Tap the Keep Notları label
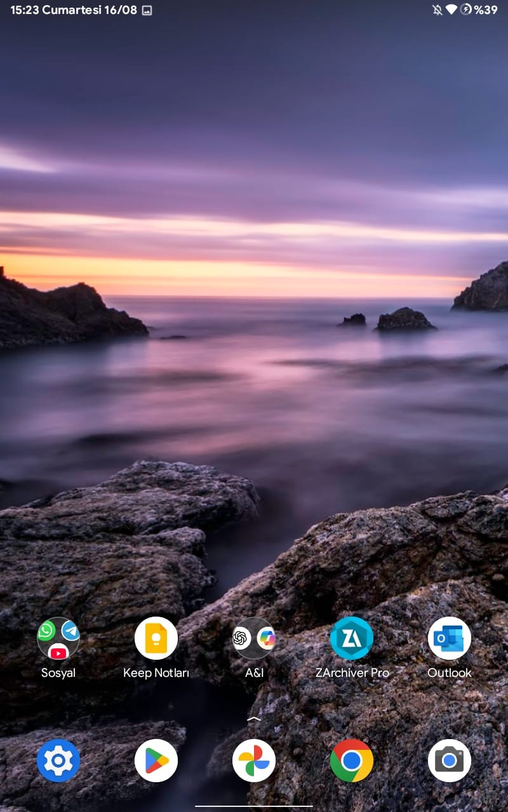 (156, 673)
